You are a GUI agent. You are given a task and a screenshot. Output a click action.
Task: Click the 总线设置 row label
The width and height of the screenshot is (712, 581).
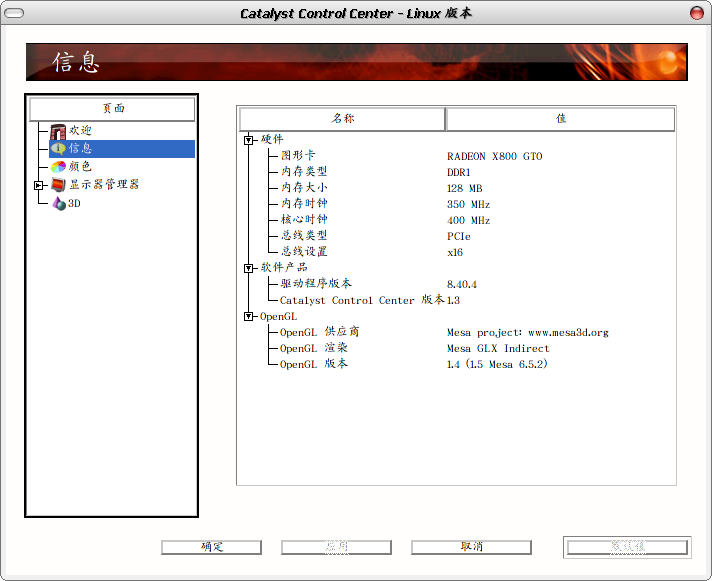pos(304,251)
